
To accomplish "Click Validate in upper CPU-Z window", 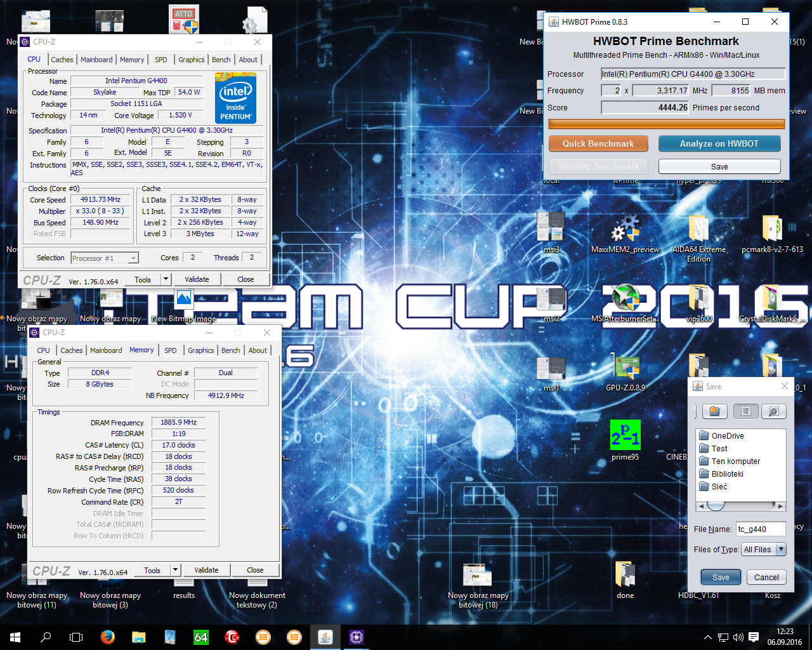I will click(197, 279).
